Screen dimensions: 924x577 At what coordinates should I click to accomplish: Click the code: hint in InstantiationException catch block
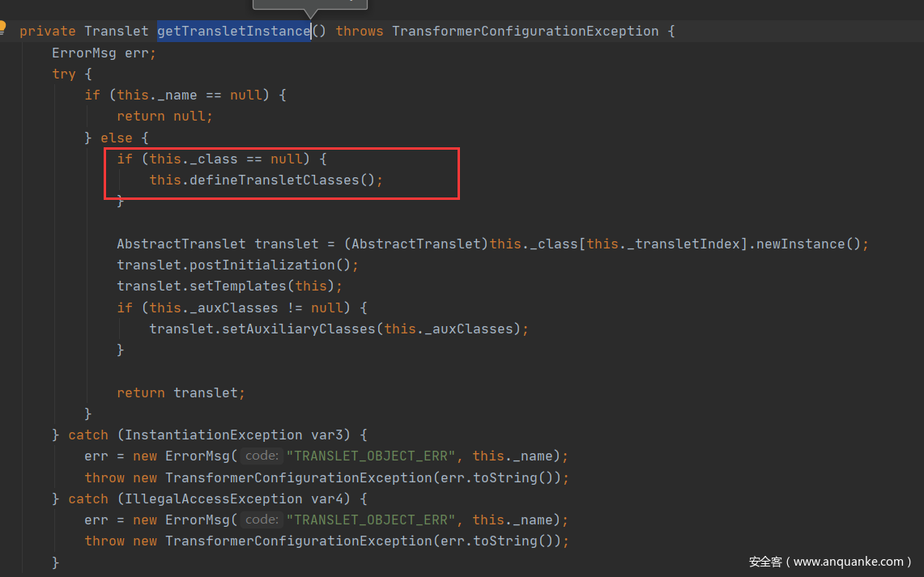pyautogui.click(x=261, y=456)
